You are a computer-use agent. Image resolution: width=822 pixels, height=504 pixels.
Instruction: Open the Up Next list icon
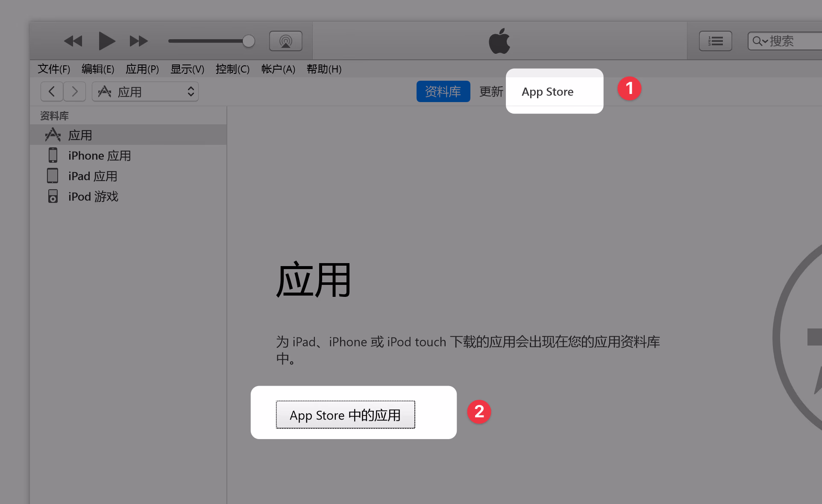[x=715, y=41]
